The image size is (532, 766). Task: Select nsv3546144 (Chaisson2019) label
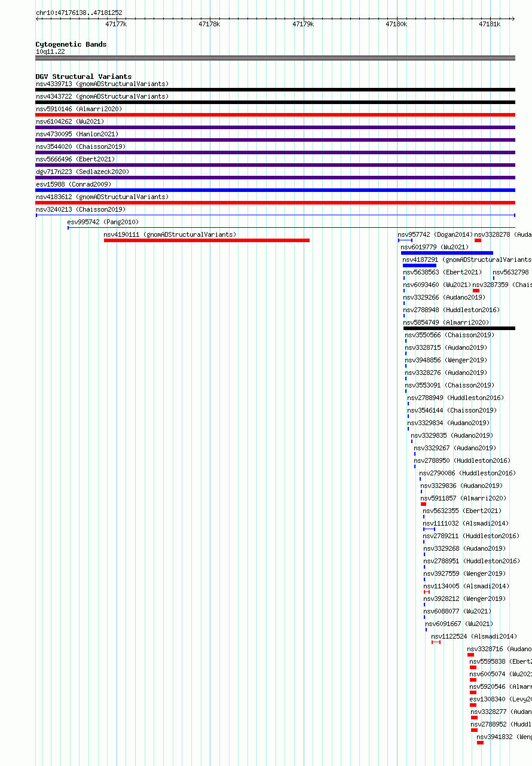452,410
